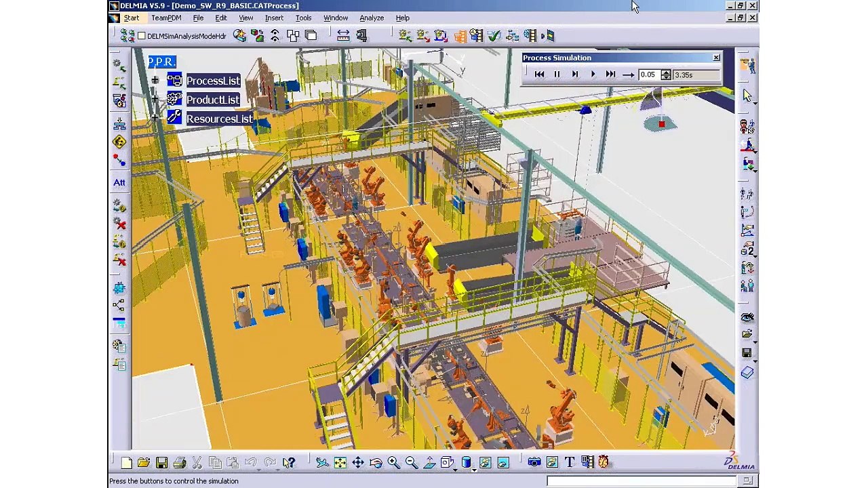Image resolution: width=868 pixels, height=488 pixels.
Task: Open the Tools menu
Action: click(303, 18)
